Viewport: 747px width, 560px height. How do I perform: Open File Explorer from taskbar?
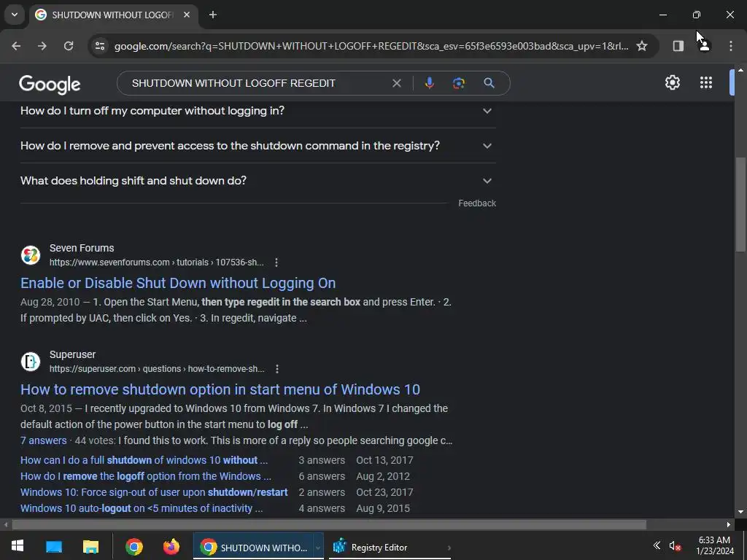(x=90, y=546)
